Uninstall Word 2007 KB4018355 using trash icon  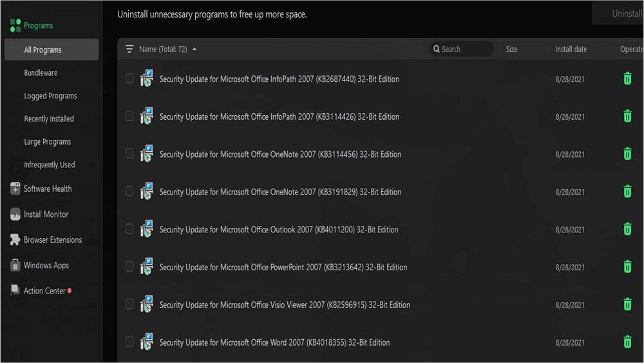click(627, 342)
